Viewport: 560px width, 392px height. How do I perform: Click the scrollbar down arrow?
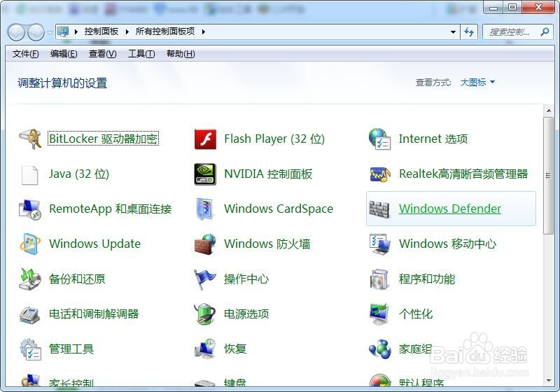(x=549, y=381)
